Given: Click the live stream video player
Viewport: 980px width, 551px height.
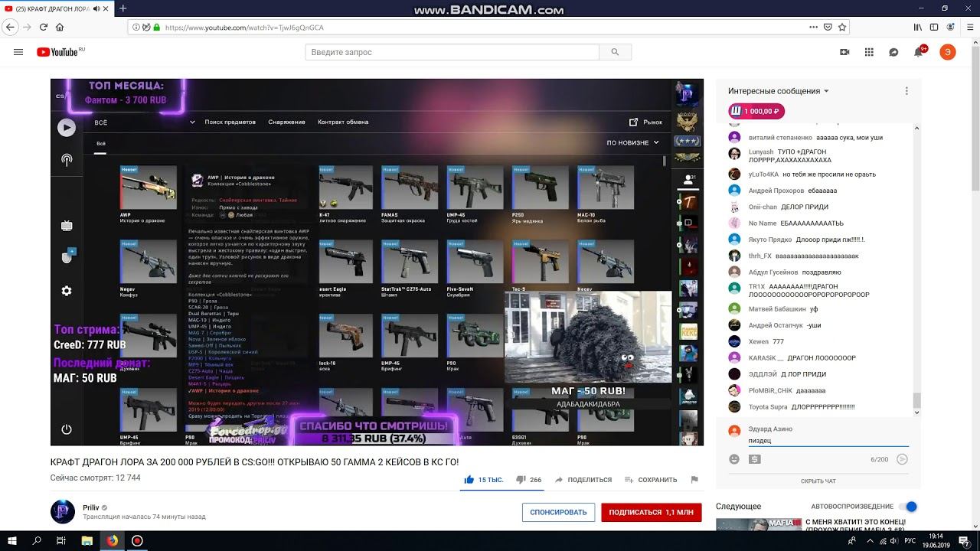Looking at the screenshot, I should [377, 262].
